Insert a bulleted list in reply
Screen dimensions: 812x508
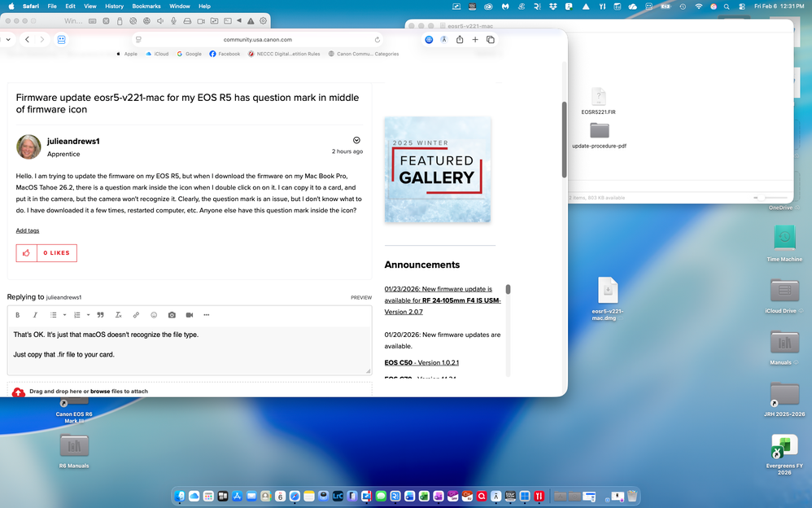(x=54, y=315)
